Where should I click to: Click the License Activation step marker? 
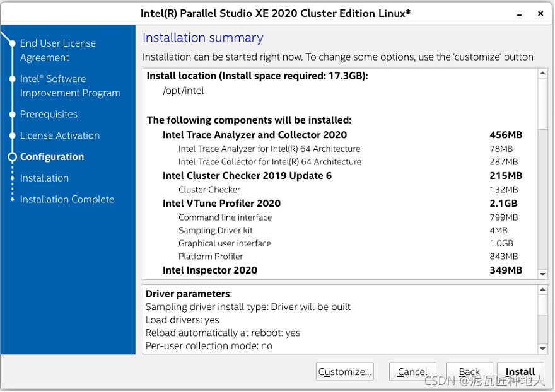tap(13, 135)
